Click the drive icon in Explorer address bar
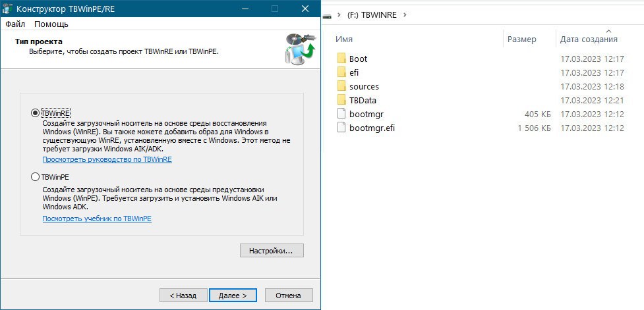644x310 pixels. pyautogui.click(x=327, y=16)
